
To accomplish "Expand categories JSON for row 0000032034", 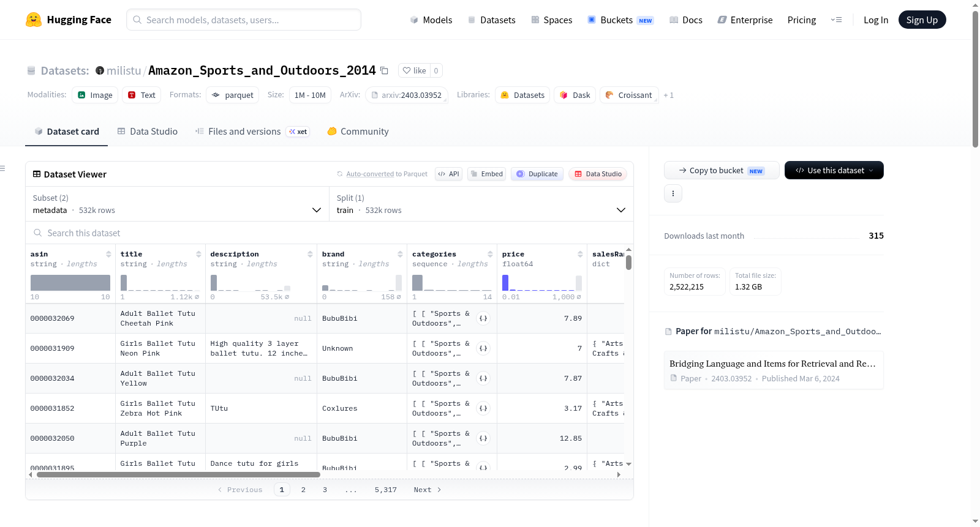I will (483, 378).
